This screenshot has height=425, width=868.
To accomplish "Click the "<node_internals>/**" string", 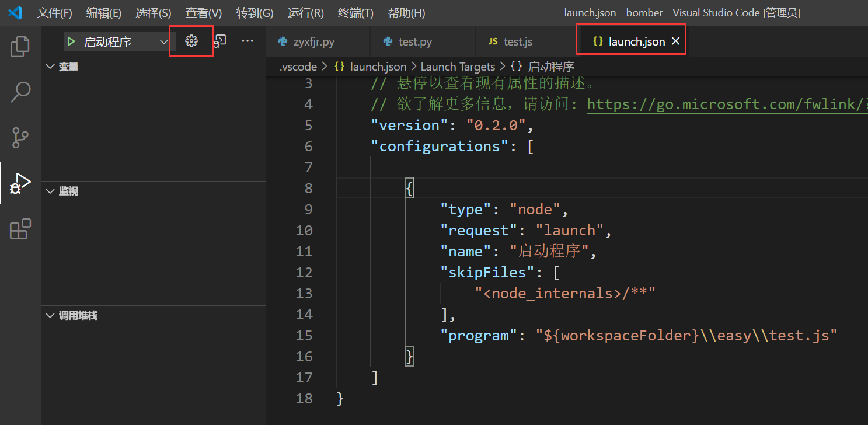I will 566,294.
